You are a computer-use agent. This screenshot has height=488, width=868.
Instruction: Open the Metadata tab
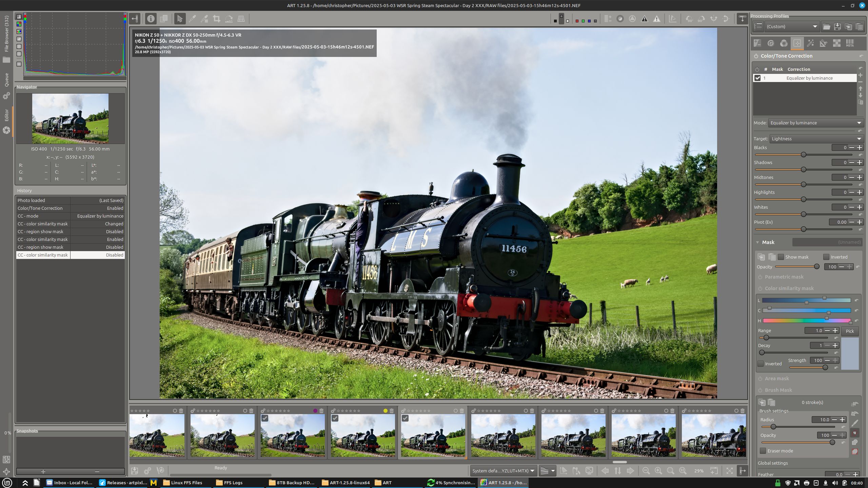click(x=850, y=43)
